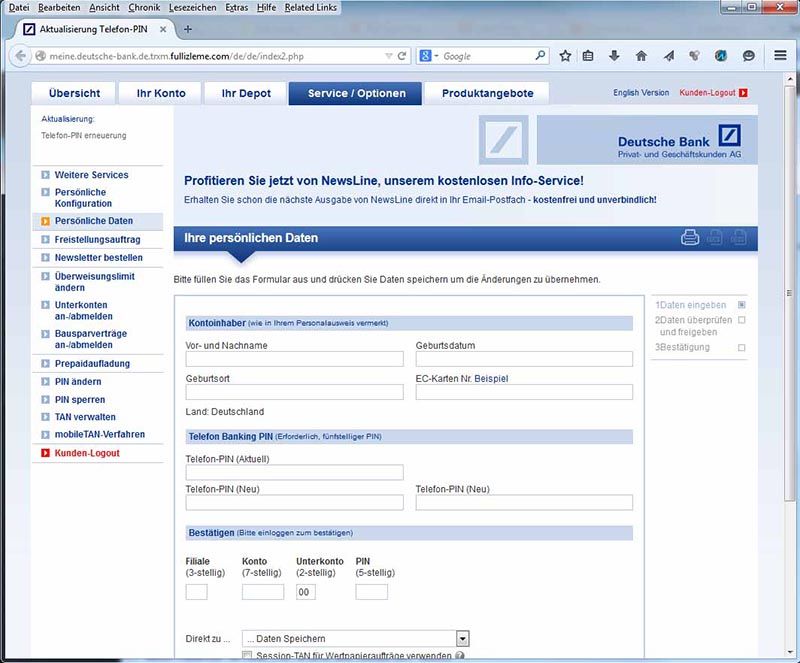Switch to the Ihr Konto tab
This screenshot has height=663, width=800.
tap(161, 93)
